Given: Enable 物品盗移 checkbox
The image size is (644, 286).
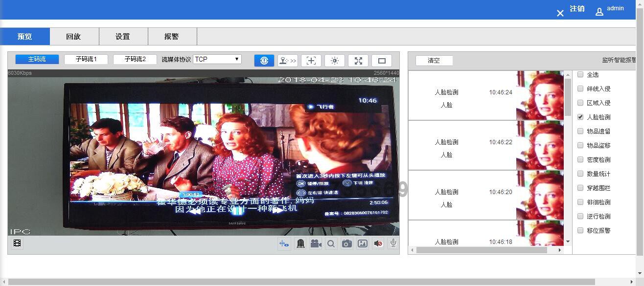Looking at the screenshot, I should point(580,146).
